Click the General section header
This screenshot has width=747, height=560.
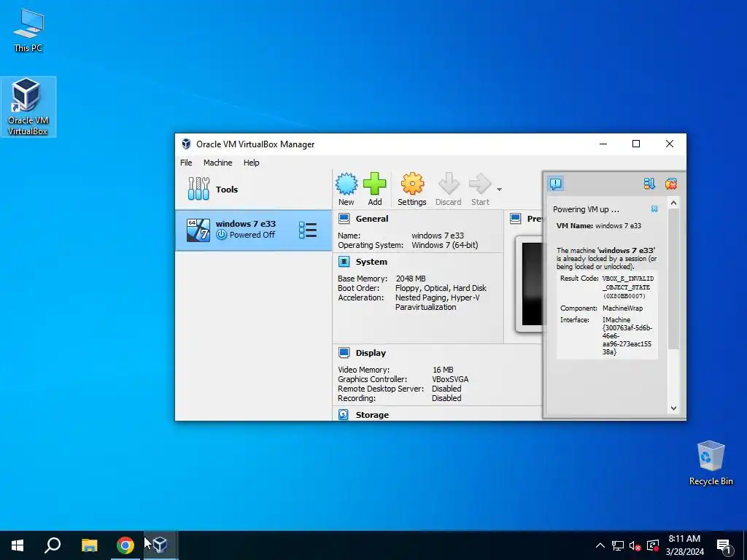click(x=371, y=219)
